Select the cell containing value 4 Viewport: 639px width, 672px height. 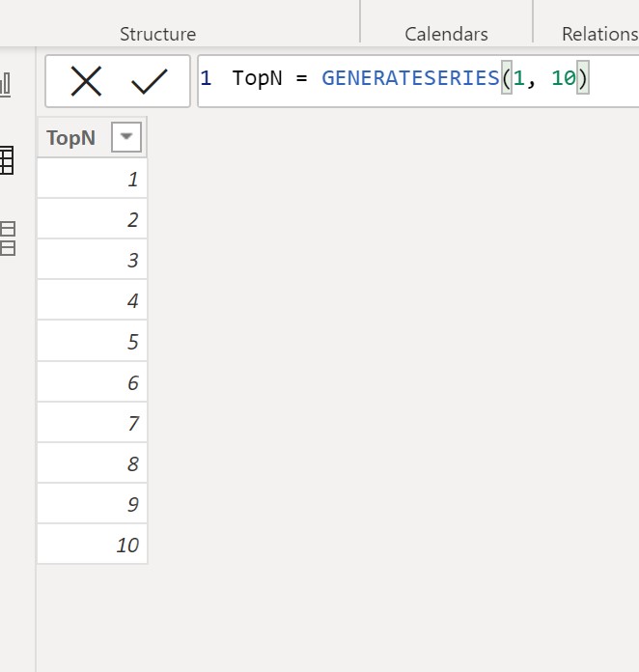pos(92,300)
